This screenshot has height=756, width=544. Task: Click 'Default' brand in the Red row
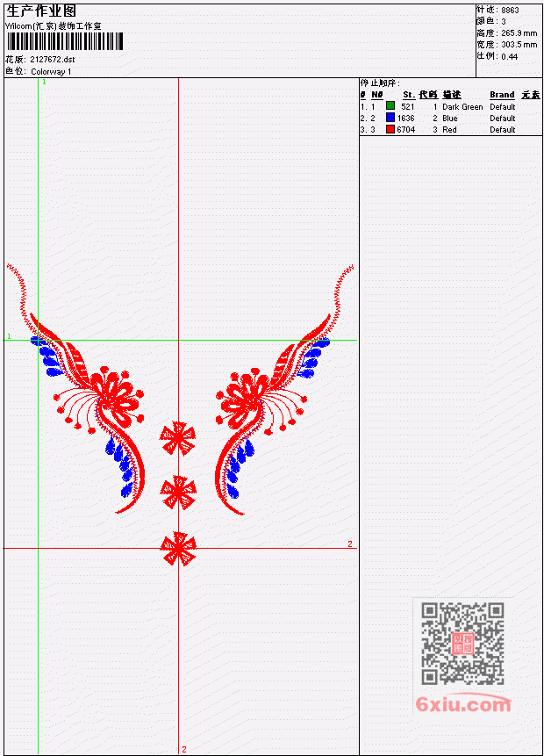(x=503, y=130)
